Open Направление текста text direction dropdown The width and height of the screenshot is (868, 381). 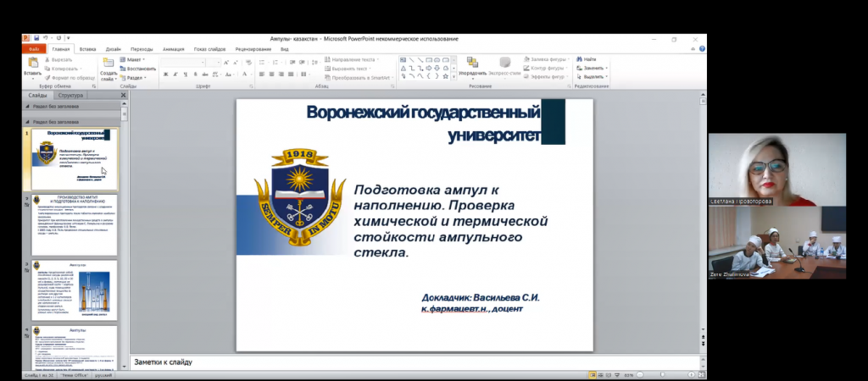(352, 60)
